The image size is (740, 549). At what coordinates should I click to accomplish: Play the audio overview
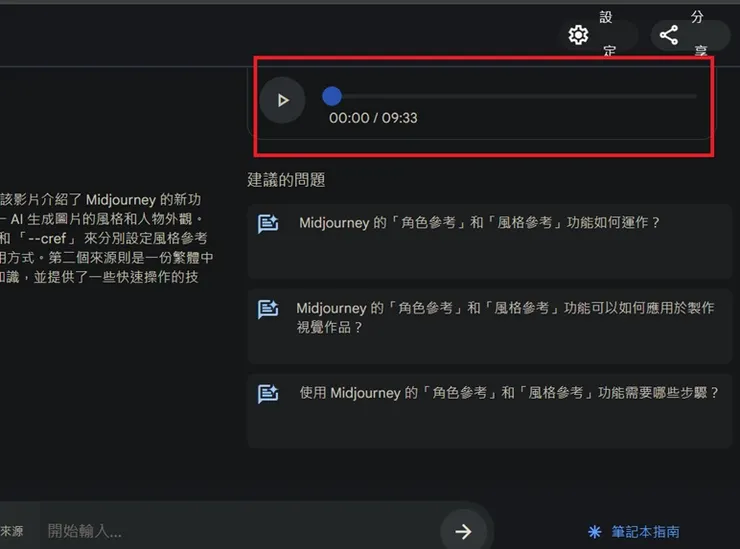[282, 100]
